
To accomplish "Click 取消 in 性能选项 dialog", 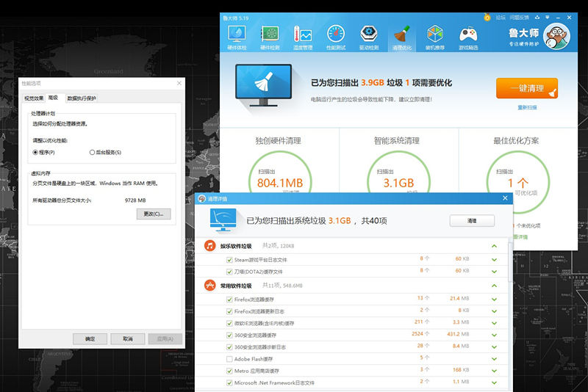I will pos(128,339).
